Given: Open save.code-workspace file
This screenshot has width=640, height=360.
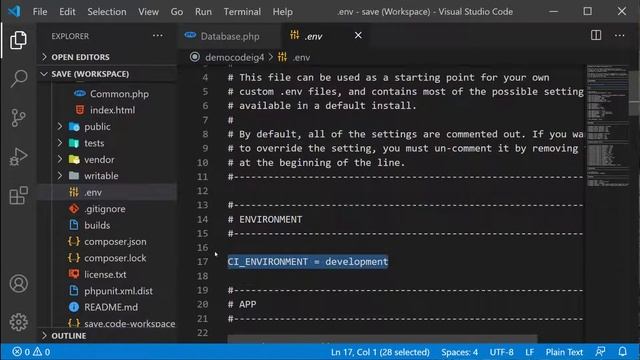Looking at the screenshot, I should coord(129,323).
